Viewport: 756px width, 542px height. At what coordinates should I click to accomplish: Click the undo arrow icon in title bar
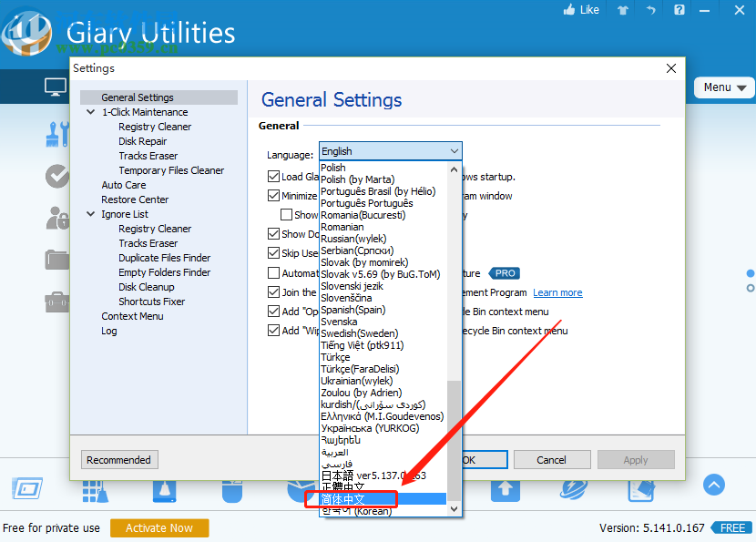(651, 10)
